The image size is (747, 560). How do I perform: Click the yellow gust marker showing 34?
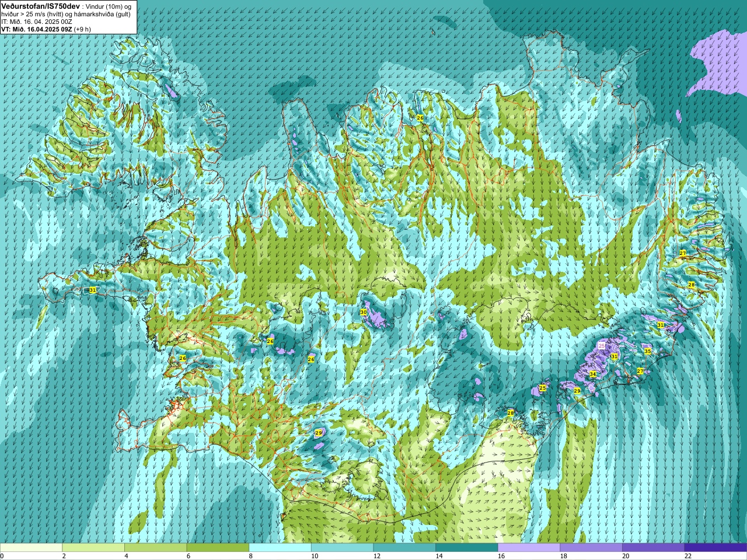tap(593, 374)
